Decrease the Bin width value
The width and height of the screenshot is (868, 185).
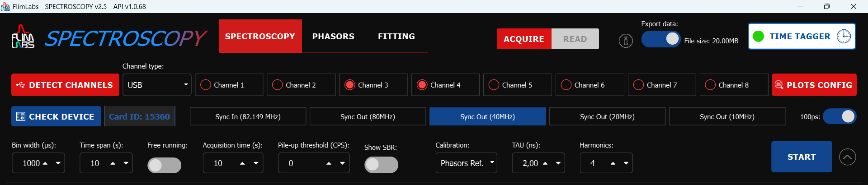click(x=58, y=163)
